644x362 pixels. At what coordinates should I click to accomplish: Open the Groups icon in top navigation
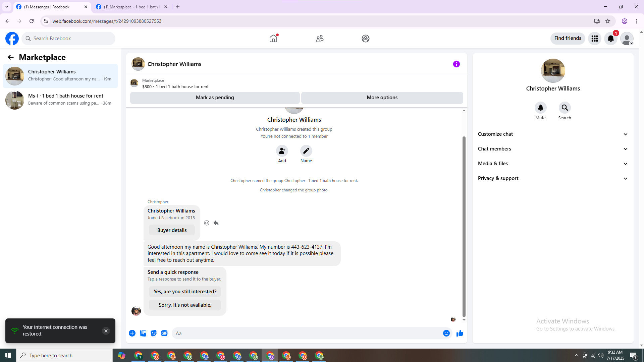[366, 39]
